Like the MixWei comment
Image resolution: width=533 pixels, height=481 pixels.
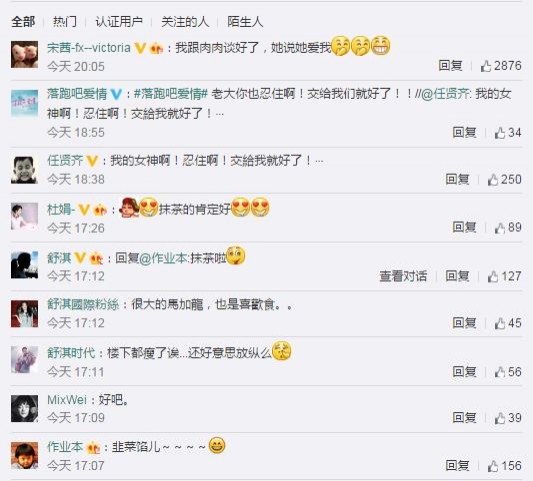click(x=499, y=418)
